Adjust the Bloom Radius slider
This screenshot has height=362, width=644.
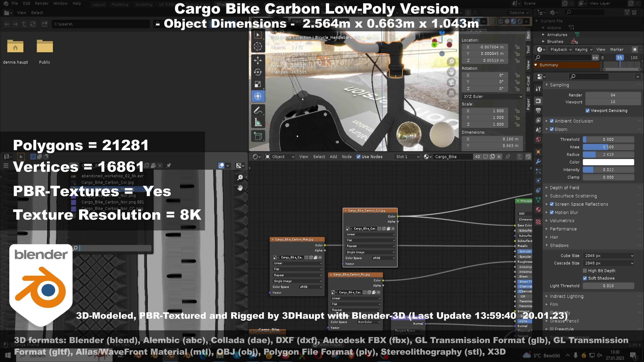608,154
